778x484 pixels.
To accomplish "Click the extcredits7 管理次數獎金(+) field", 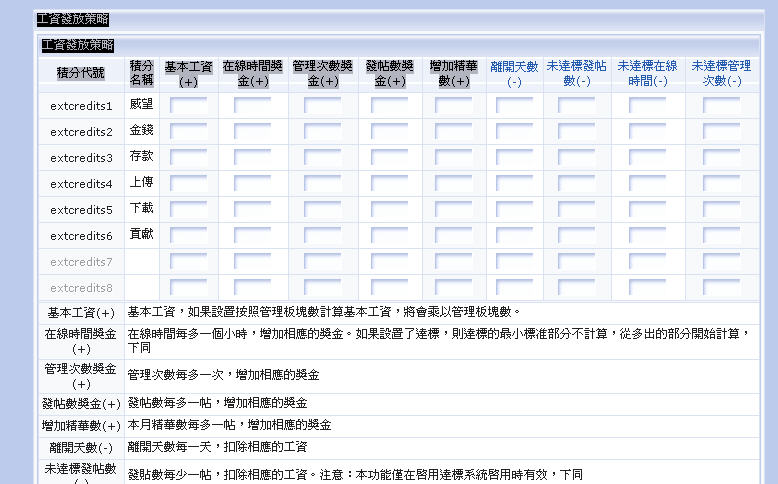I will (x=323, y=262).
